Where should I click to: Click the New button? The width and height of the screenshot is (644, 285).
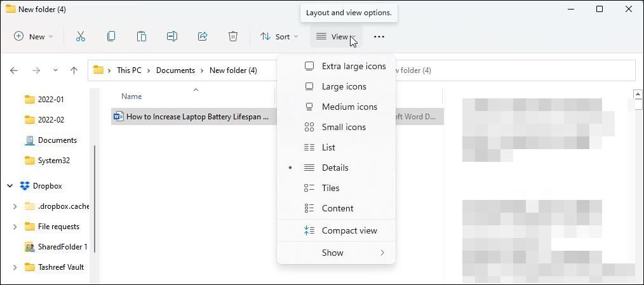point(33,37)
